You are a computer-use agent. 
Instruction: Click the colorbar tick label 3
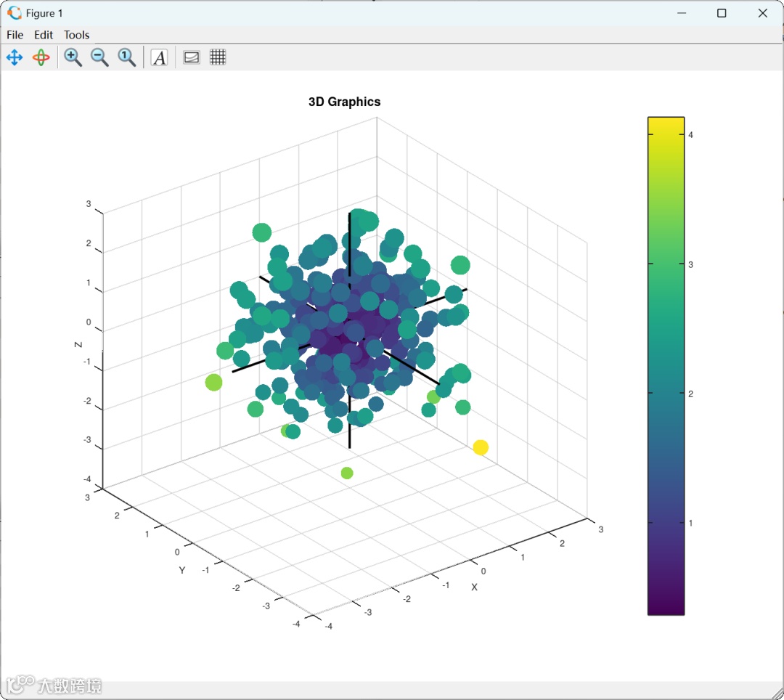pos(690,264)
